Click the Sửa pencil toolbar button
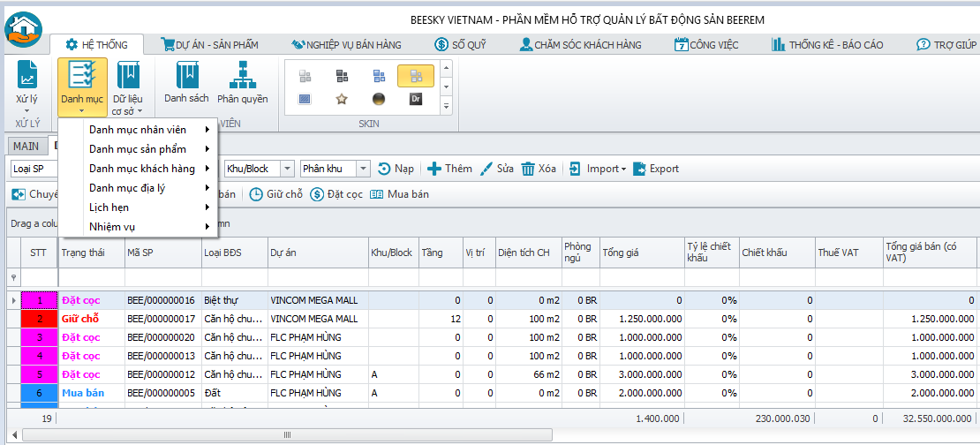980x445 pixels. tap(497, 169)
